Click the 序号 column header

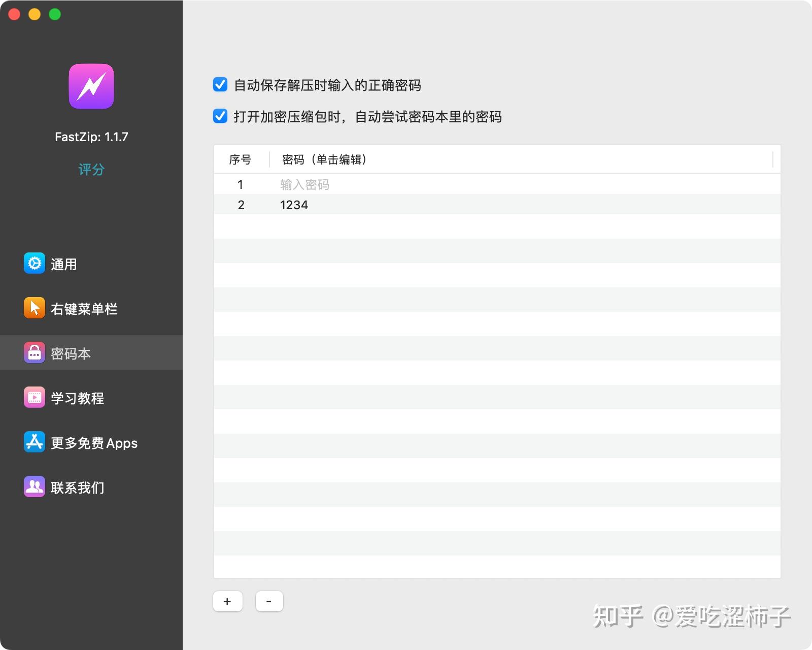coord(241,159)
